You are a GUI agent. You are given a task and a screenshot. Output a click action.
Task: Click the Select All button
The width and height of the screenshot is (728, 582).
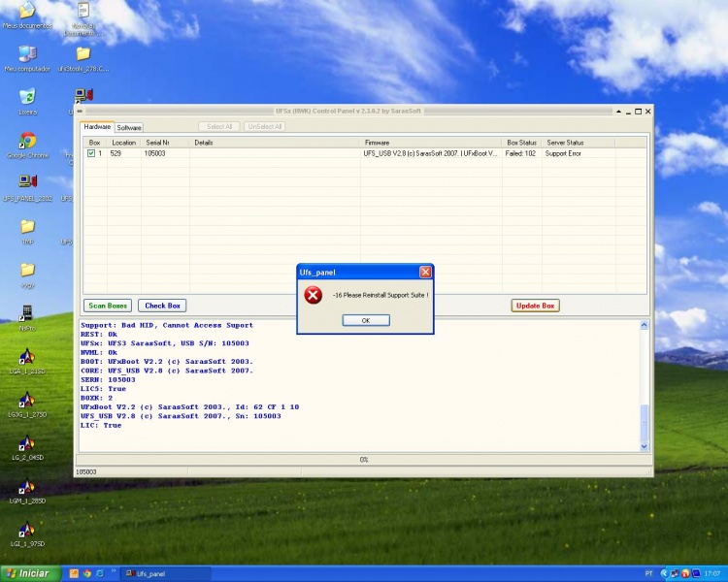pyautogui.click(x=219, y=126)
